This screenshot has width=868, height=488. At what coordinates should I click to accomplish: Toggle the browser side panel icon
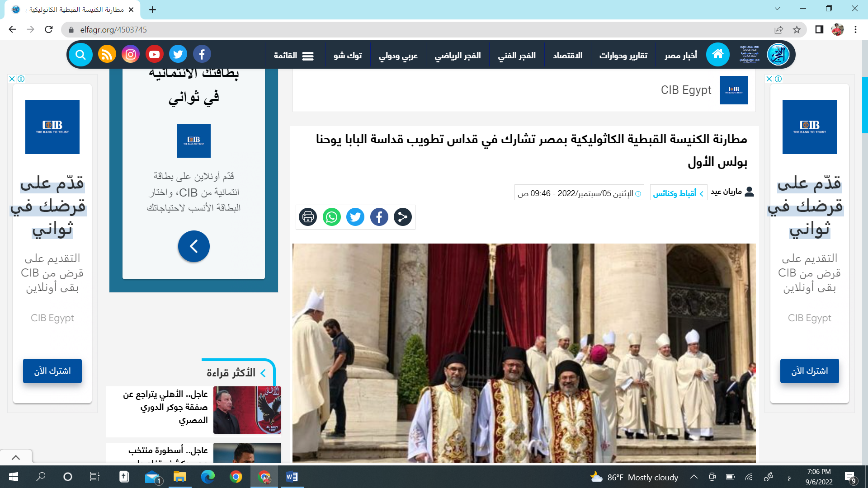tap(819, 29)
